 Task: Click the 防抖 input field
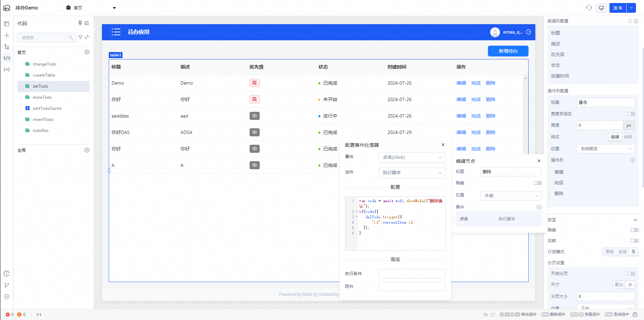pos(412,286)
